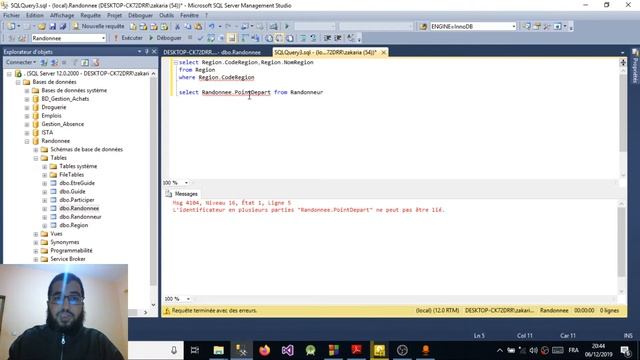
Task: Open the Edition menu
Action: tap(35, 15)
